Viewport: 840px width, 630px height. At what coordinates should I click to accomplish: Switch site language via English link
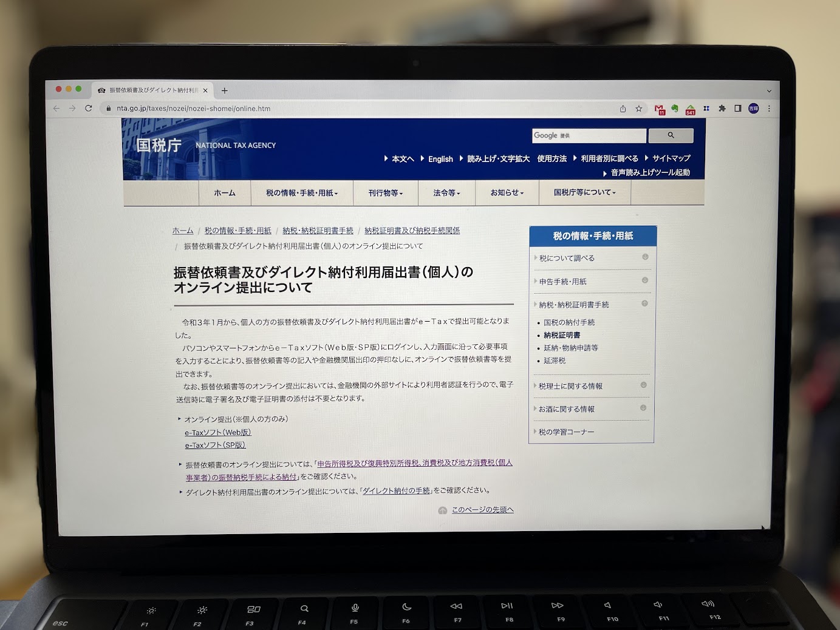(440, 159)
